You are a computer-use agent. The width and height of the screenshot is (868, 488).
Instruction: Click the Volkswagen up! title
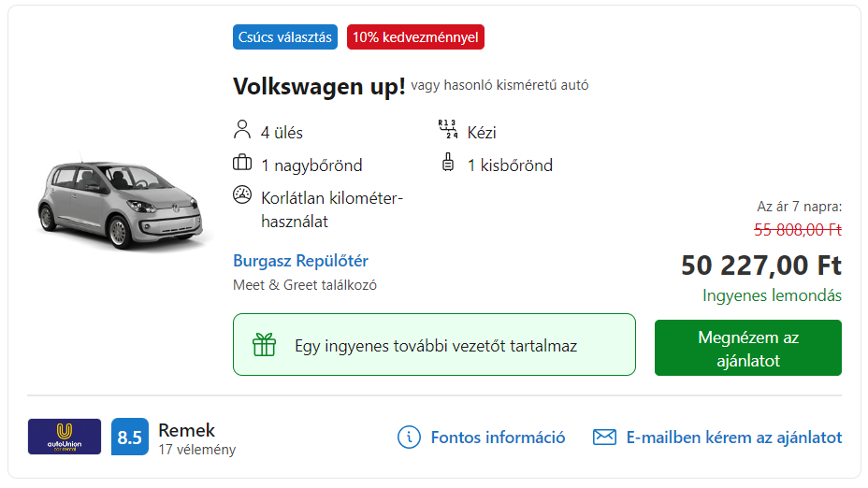click(x=319, y=87)
